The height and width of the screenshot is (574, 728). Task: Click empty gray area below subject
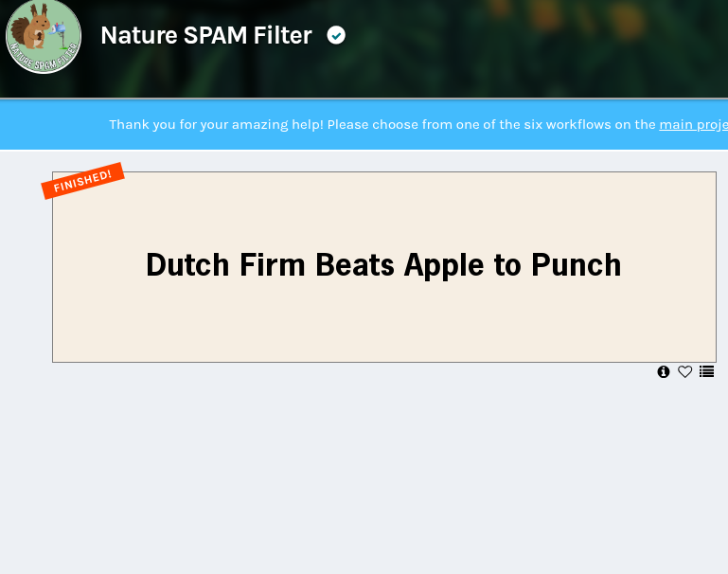(364, 474)
